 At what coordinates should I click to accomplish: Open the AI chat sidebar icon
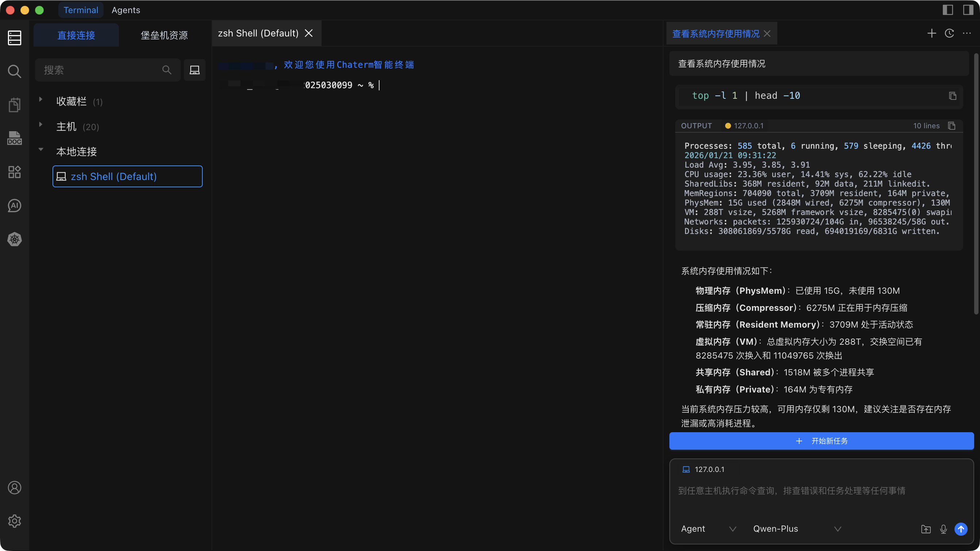[15, 206]
